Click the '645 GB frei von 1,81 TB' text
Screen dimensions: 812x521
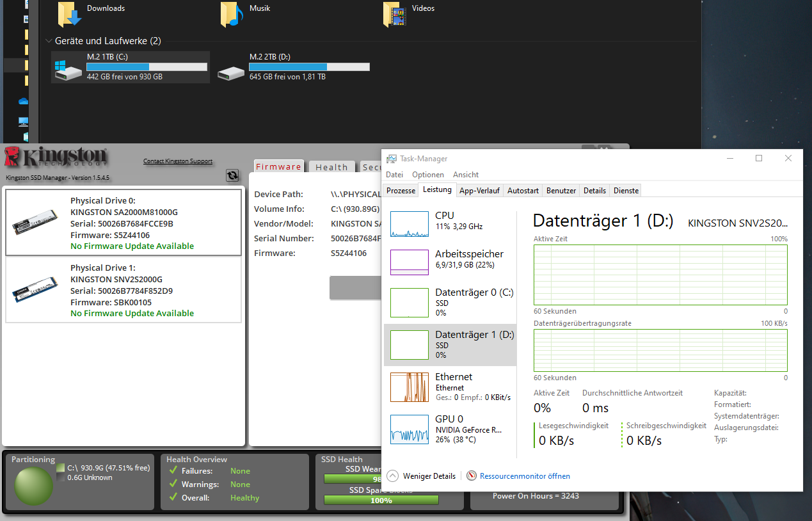(287, 77)
